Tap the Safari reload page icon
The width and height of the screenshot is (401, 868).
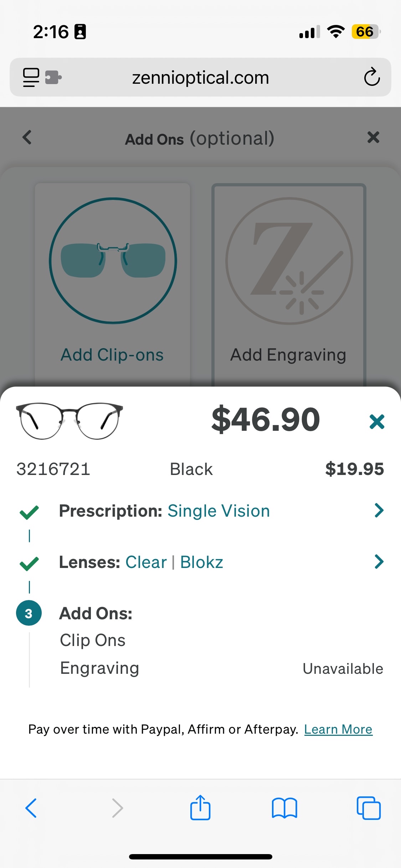pyautogui.click(x=372, y=77)
